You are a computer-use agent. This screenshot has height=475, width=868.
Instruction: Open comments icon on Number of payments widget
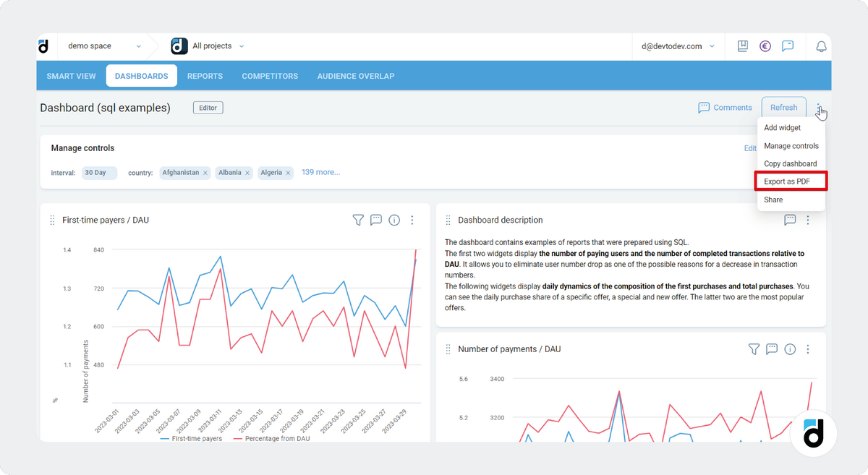(x=771, y=348)
